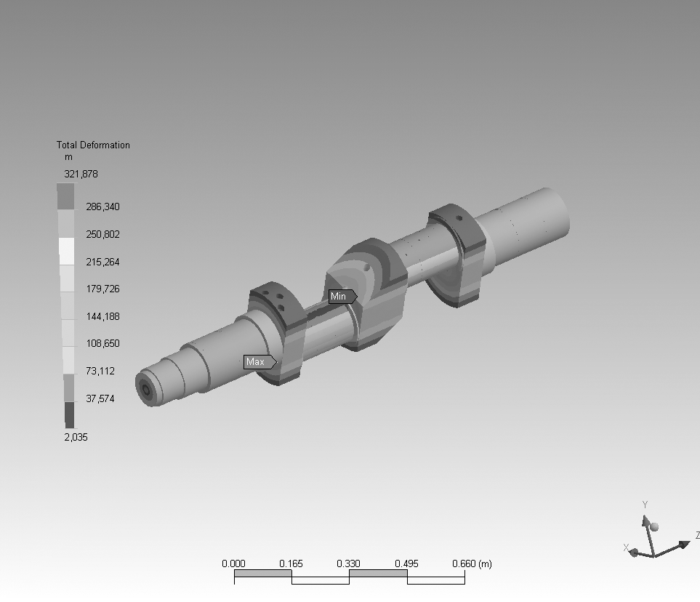
Task: Click the scale ruler bar
Action: [350, 577]
